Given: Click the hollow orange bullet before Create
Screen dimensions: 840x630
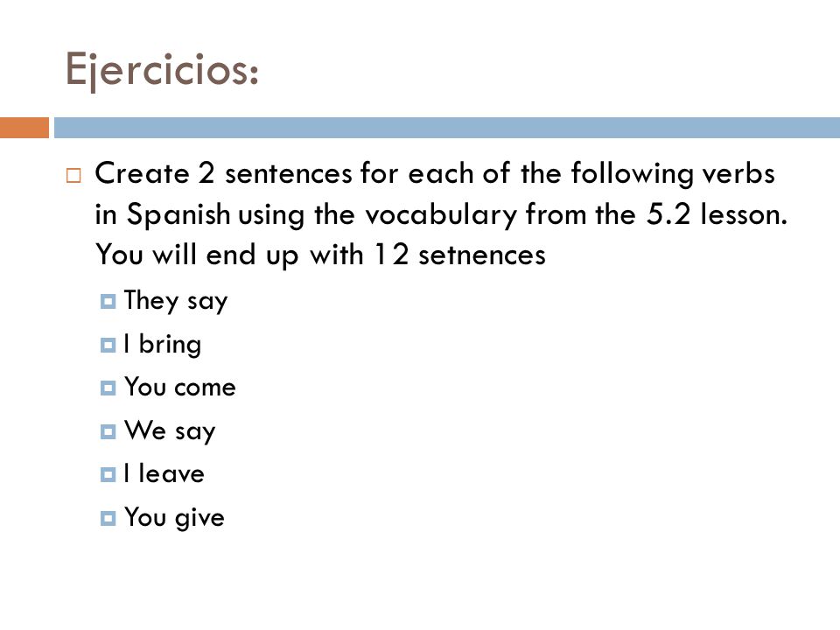Looking at the screenshot, I should pos(73,176).
